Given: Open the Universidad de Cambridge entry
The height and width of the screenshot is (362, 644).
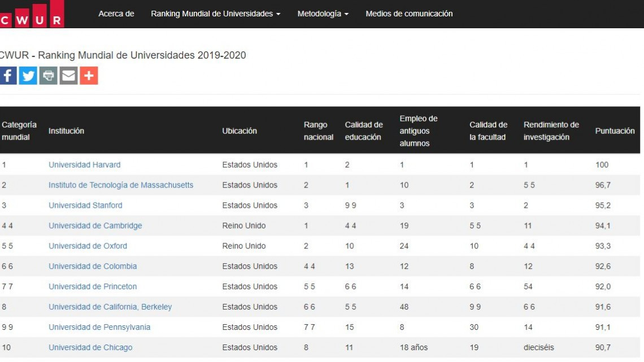Looking at the screenshot, I should 95,225.
